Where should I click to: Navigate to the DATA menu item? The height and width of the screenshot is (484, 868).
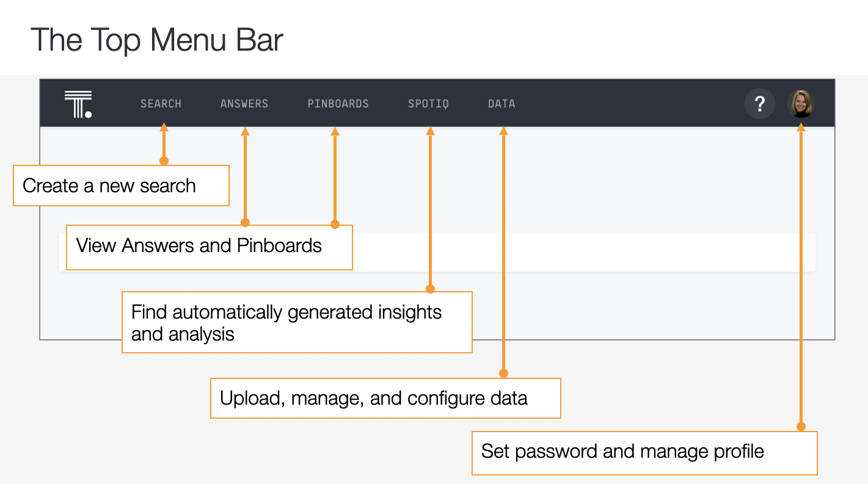click(501, 104)
